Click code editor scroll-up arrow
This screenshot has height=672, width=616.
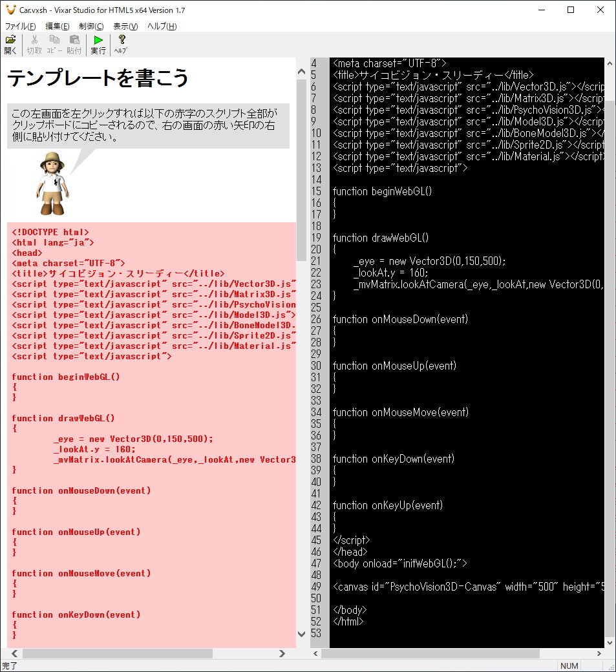pyautogui.click(x=610, y=63)
